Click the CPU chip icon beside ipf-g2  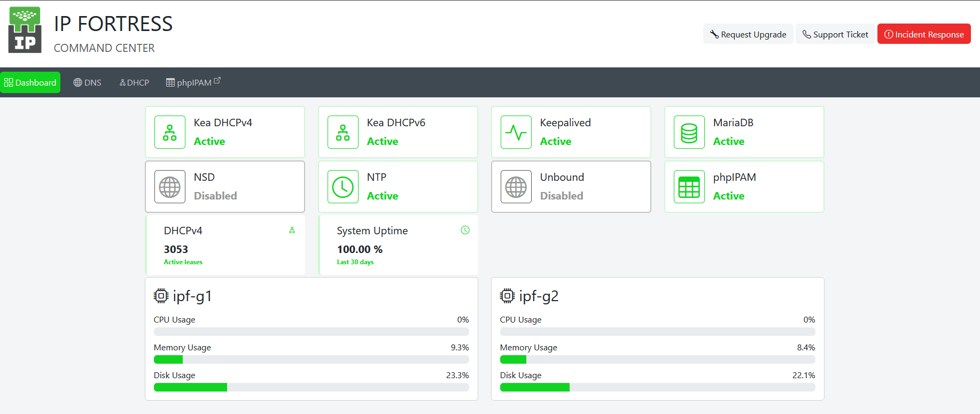507,296
